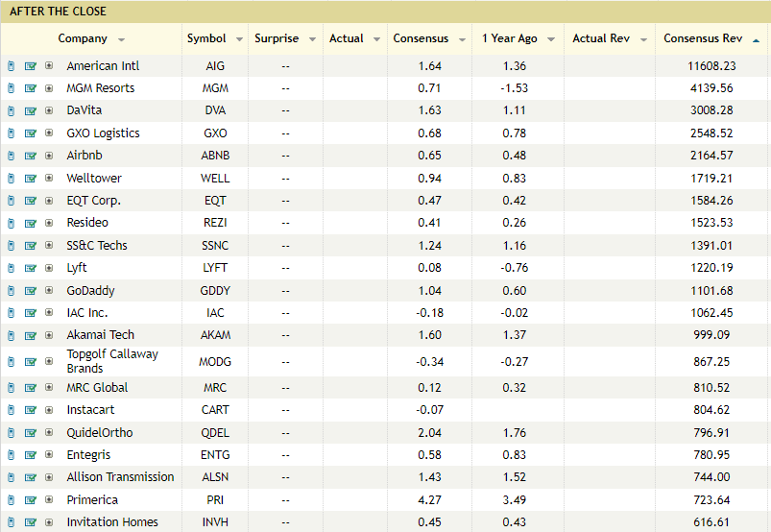
Task: Click consensus value '4.27' for Primerica
Action: 430,499
